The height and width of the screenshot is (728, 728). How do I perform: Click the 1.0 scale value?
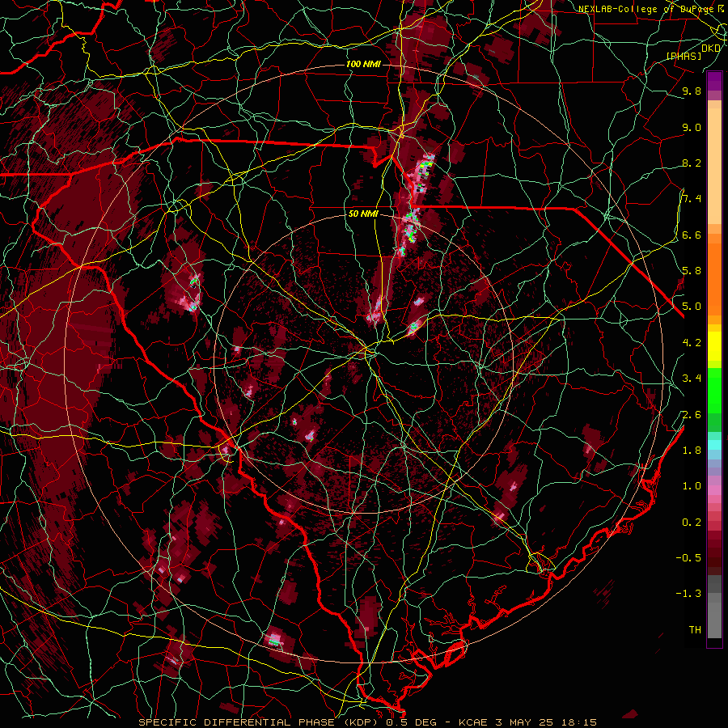coord(692,485)
